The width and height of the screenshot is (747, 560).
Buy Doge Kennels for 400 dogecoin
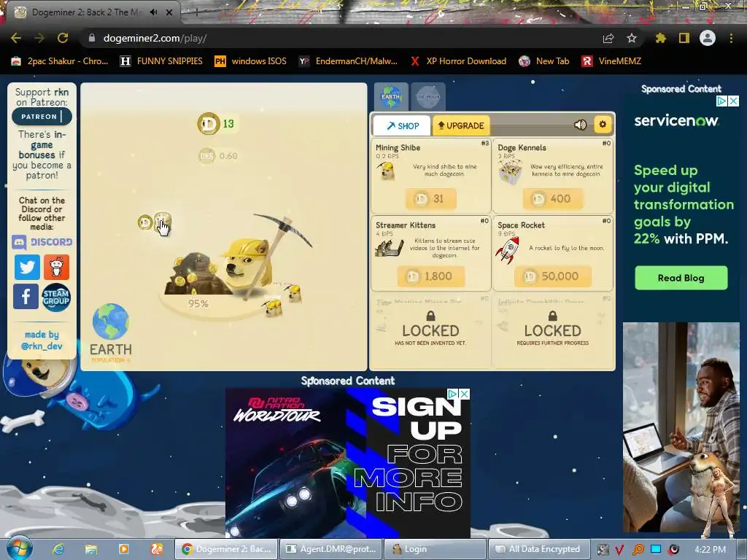[x=553, y=198]
